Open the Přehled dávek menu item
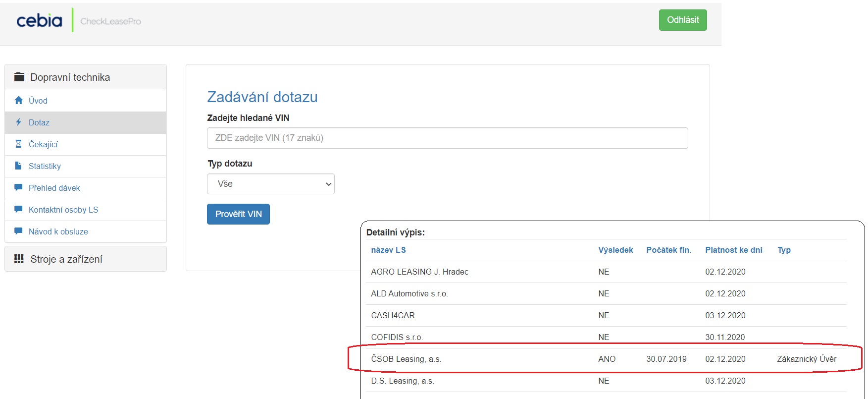This screenshot has height=399, width=868. click(x=86, y=188)
